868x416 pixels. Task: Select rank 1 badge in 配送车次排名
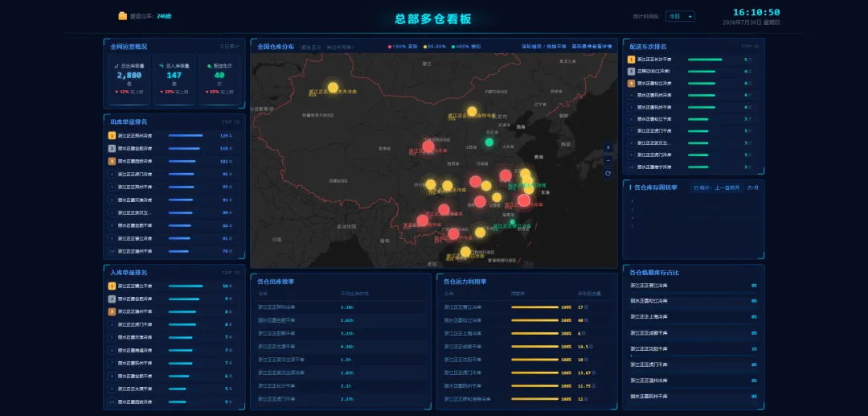click(631, 60)
